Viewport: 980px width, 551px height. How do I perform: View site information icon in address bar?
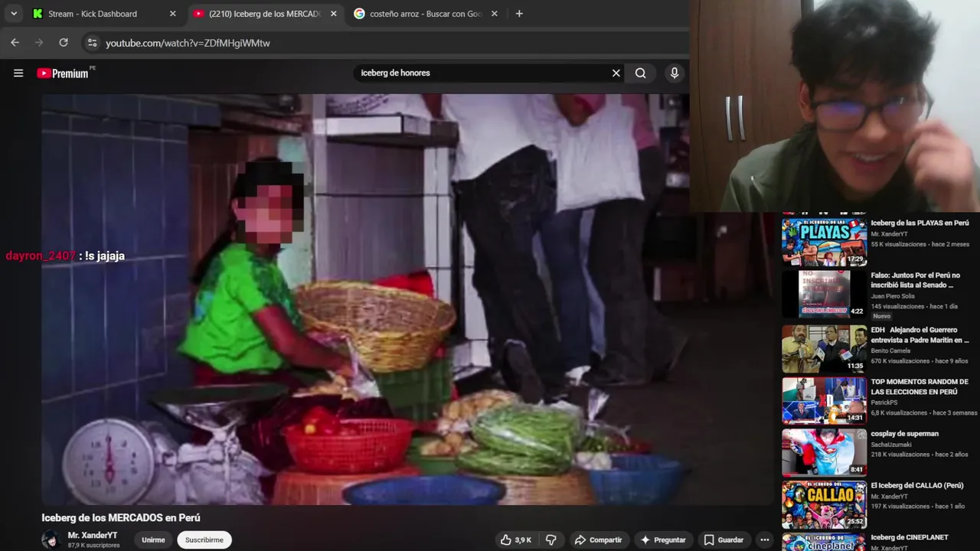[x=92, y=43]
